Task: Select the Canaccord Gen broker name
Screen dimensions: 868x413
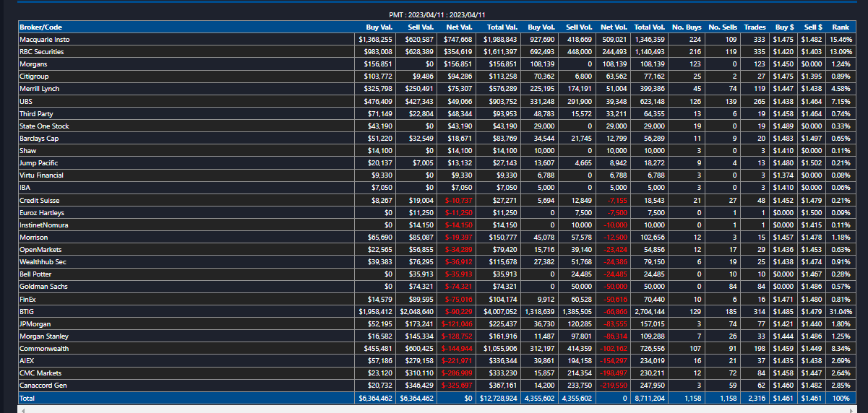Action: (x=43, y=385)
